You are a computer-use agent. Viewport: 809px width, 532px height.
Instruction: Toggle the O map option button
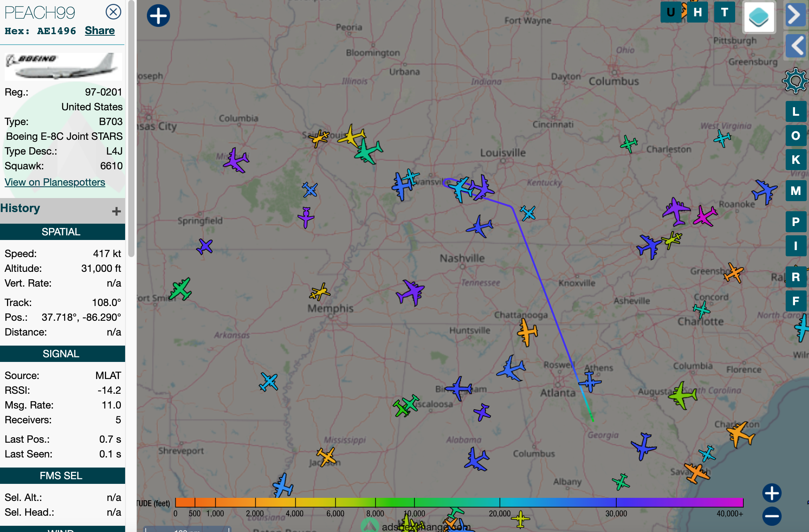796,136
